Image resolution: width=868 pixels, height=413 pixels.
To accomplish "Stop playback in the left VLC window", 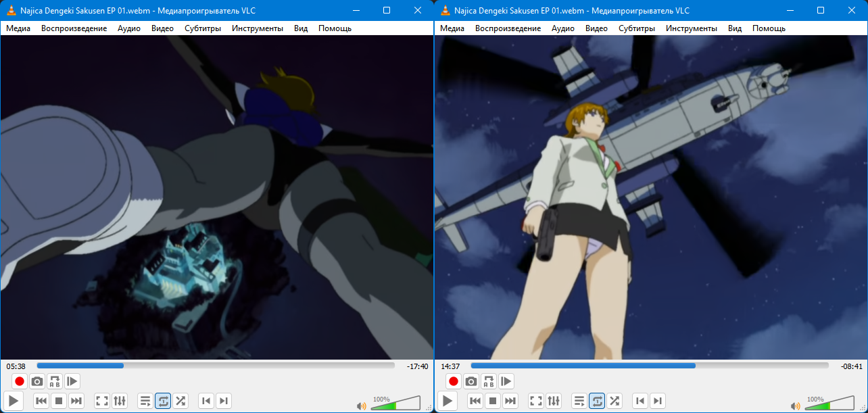I will tap(59, 401).
